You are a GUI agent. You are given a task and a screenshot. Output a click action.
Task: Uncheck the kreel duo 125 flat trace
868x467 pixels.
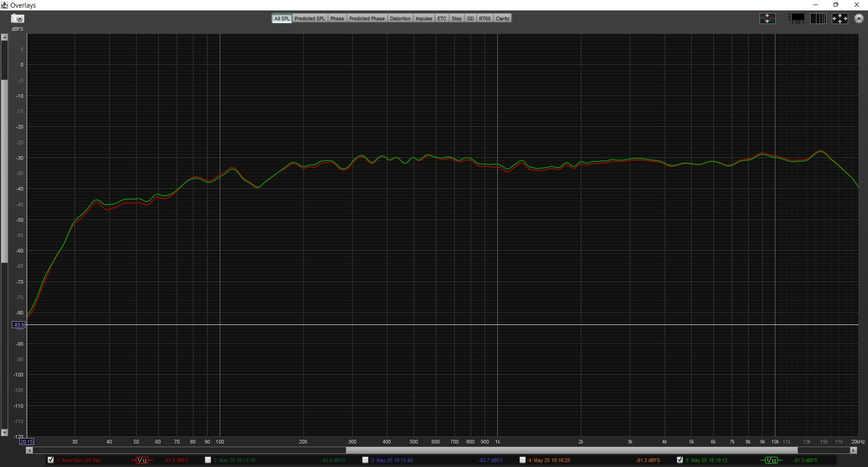[x=51, y=460]
